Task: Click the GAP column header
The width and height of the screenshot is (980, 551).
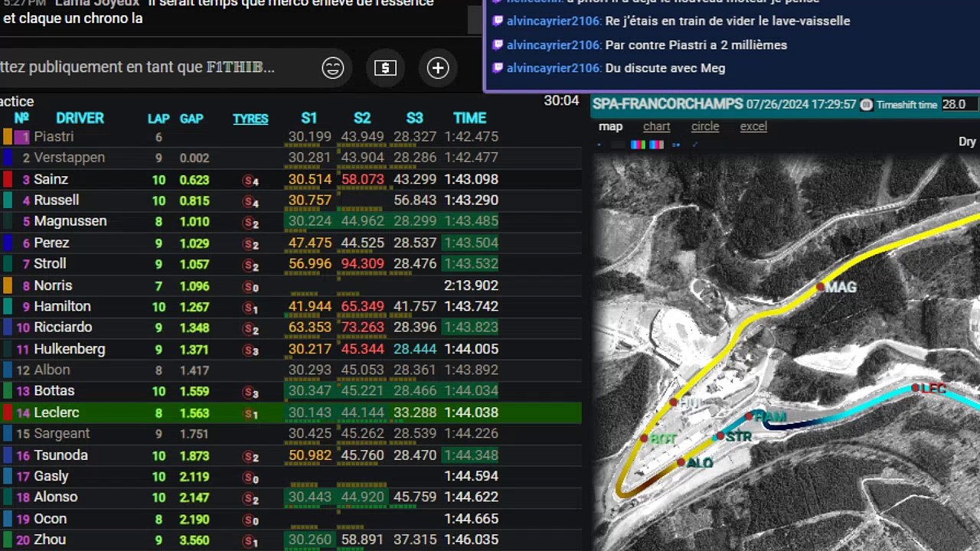Action: 191,119
